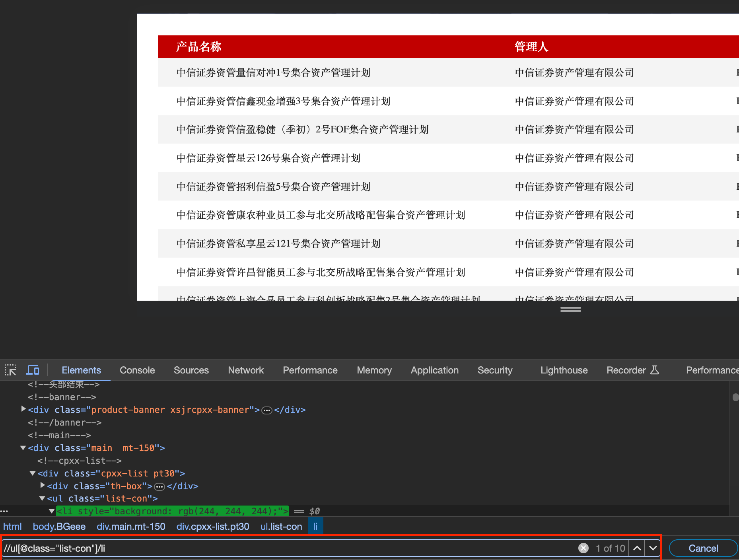Switch to the Security tab
This screenshot has height=560, width=739.
click(495, 370)
